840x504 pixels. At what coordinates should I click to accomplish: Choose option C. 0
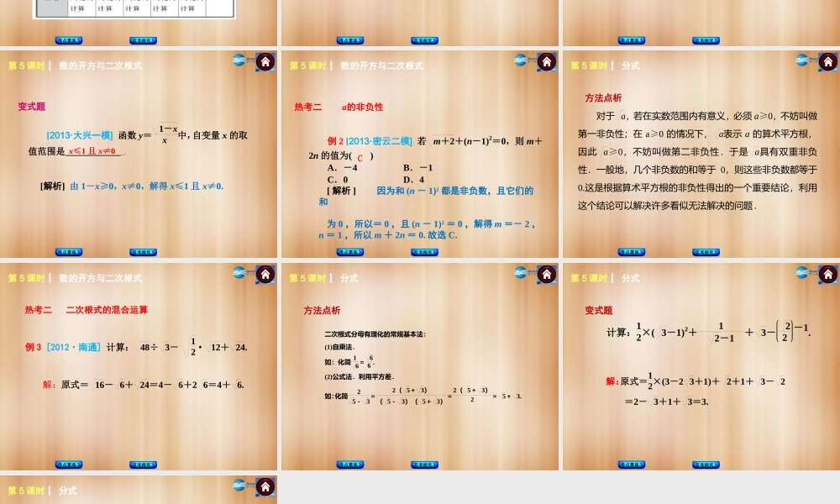tap(338, 180)
